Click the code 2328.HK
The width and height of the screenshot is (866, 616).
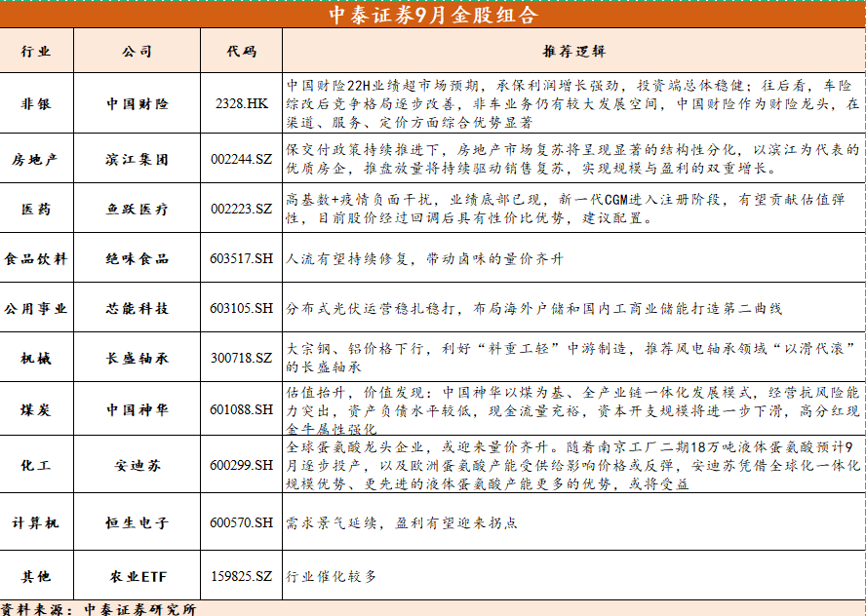click(241, 103)
